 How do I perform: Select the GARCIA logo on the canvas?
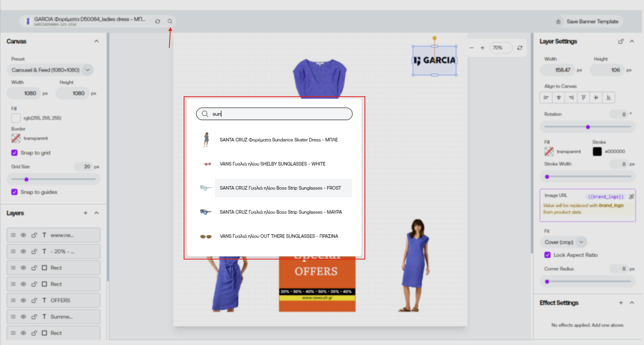click(x=434, y=60)
